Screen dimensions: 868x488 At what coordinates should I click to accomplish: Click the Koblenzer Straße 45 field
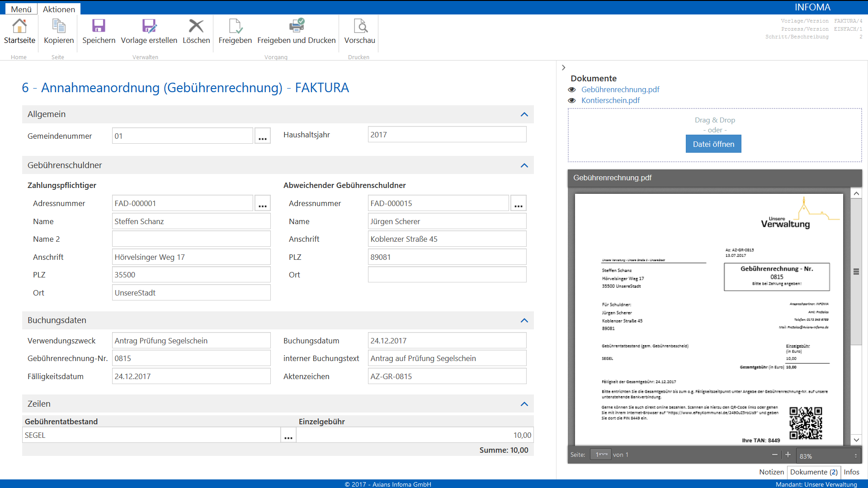point(447,239)
